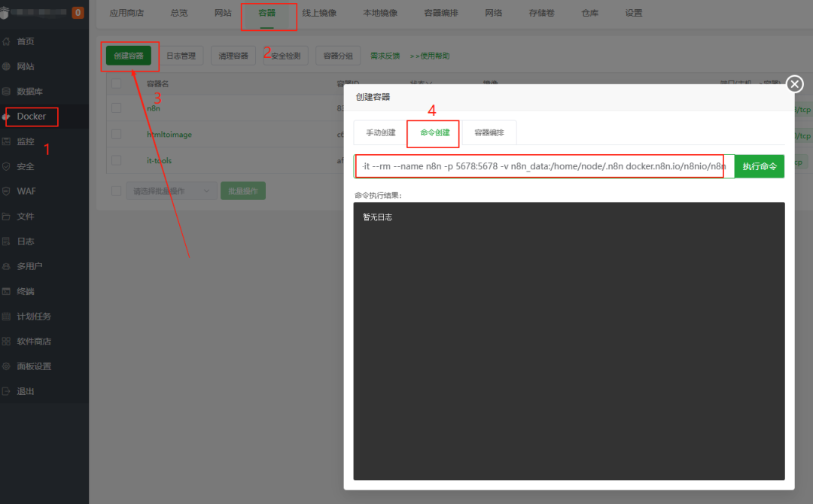813x504 pixels.
Task: Click the database icon beside 数据库
Action: (6, 91)
